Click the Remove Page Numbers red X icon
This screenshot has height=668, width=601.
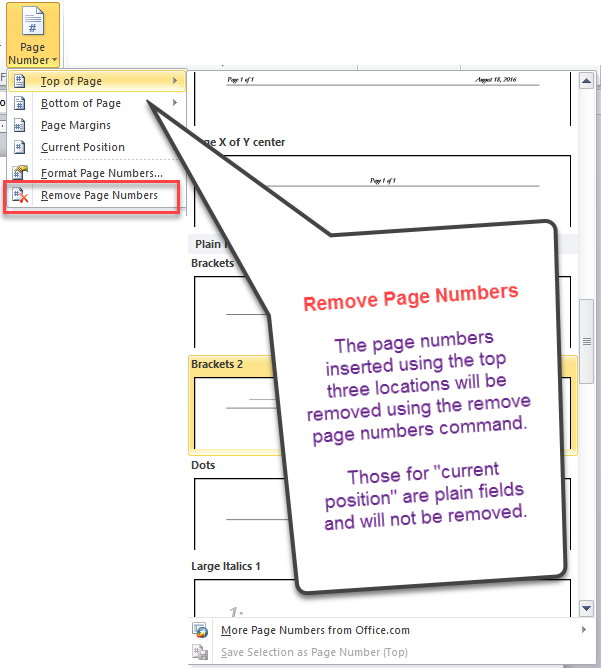pos(20,195)
